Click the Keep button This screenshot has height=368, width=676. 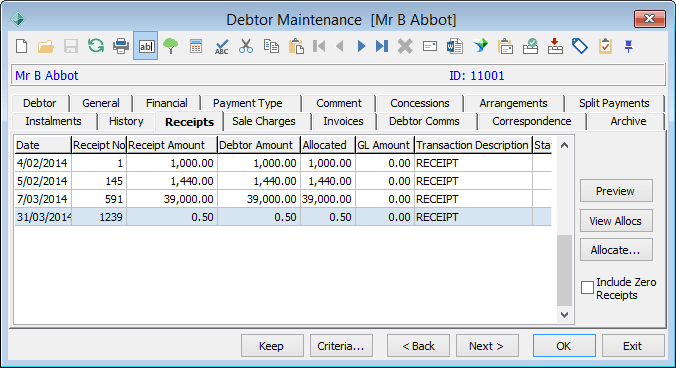point(272,346)
